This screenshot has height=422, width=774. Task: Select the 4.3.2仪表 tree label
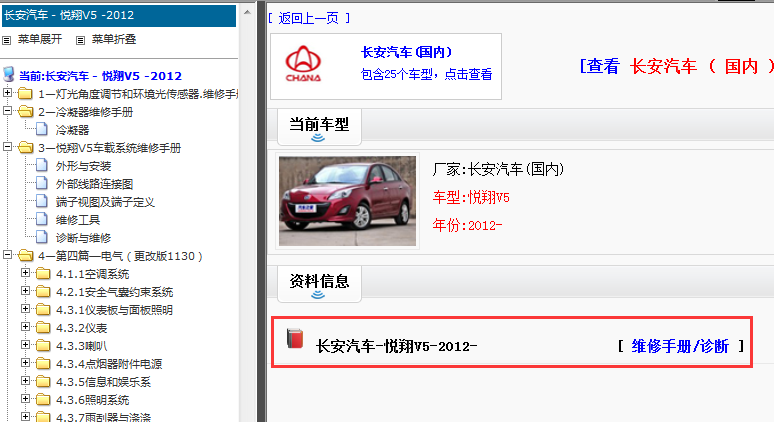click(81, 329)
